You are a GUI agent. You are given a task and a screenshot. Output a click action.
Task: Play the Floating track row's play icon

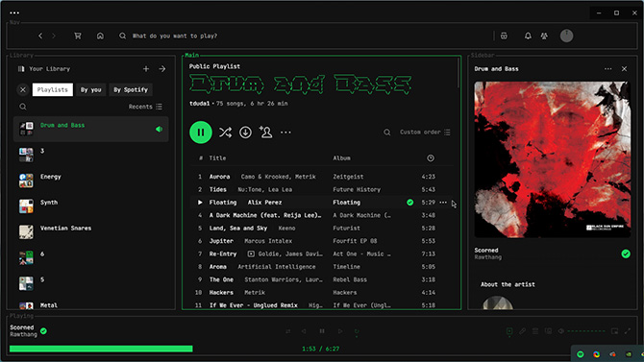click(x=200, y=203)
